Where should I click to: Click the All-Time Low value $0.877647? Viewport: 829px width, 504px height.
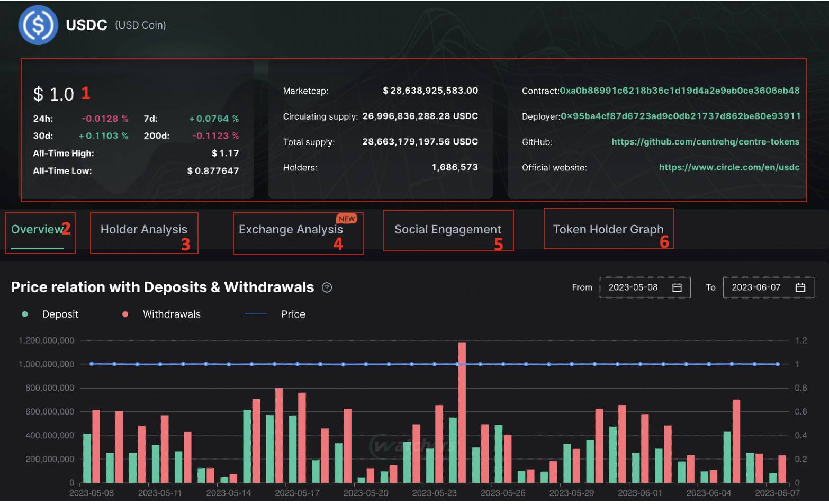coord(213,170)
